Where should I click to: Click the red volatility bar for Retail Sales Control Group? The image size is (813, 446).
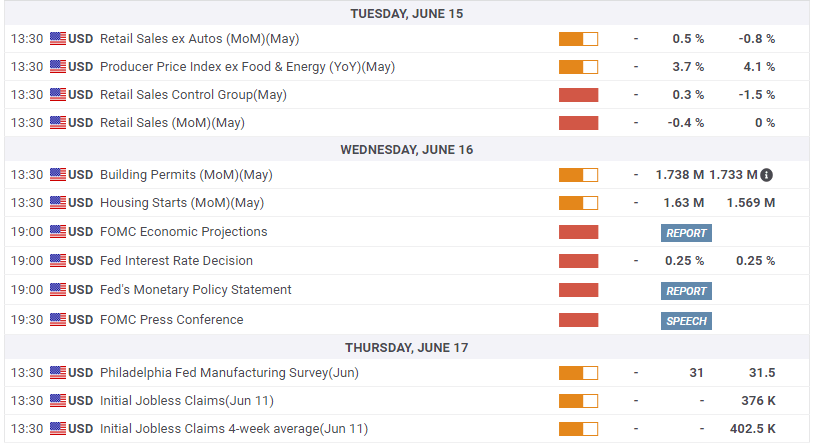click(x=578, y=95)
